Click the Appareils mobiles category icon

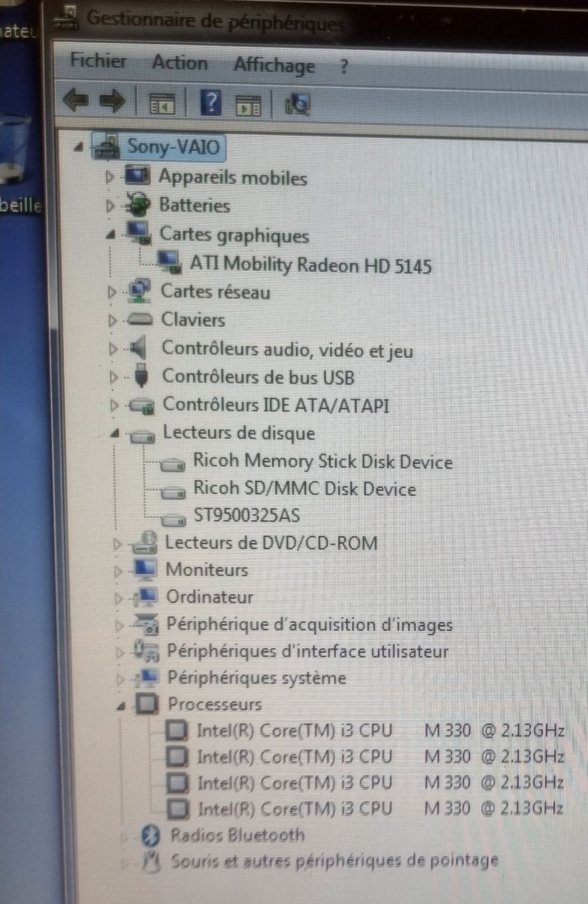(x=139, y=177)
